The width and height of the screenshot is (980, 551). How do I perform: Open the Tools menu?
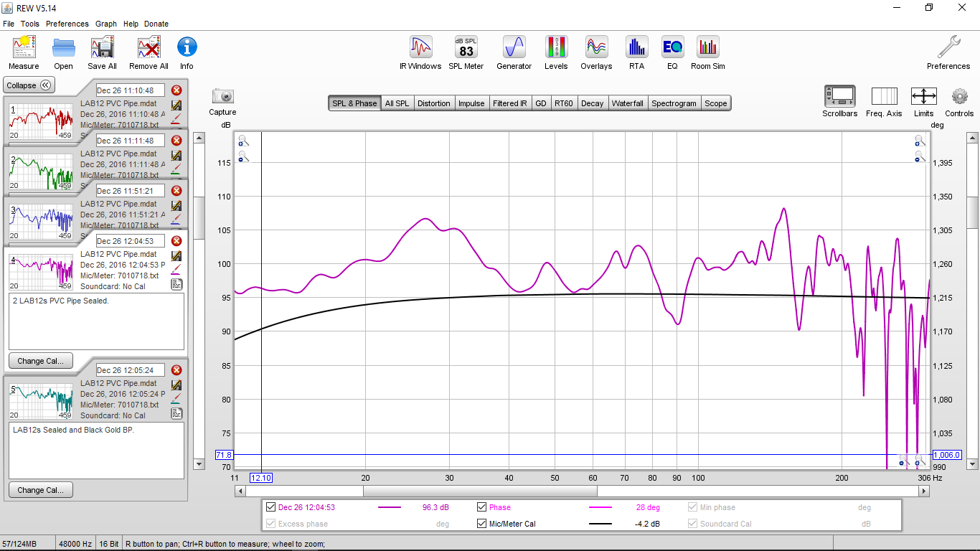pyautogui.click(x=30, y=24)
